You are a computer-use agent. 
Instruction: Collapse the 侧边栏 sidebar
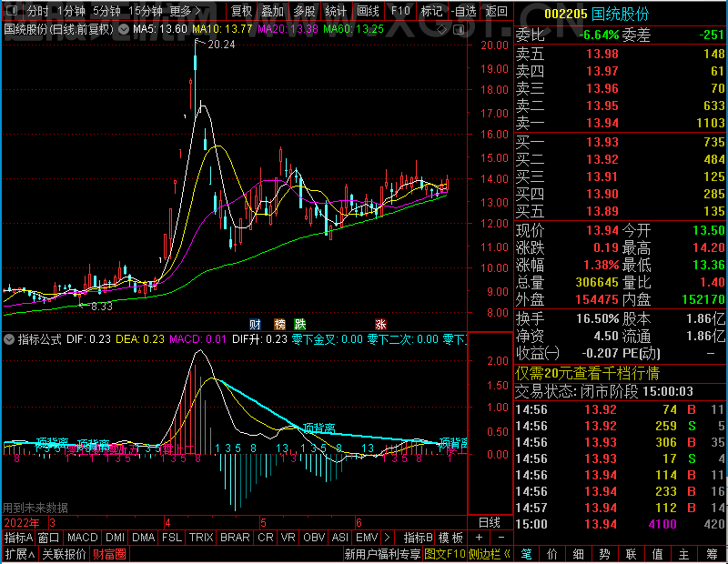[490, 554]
